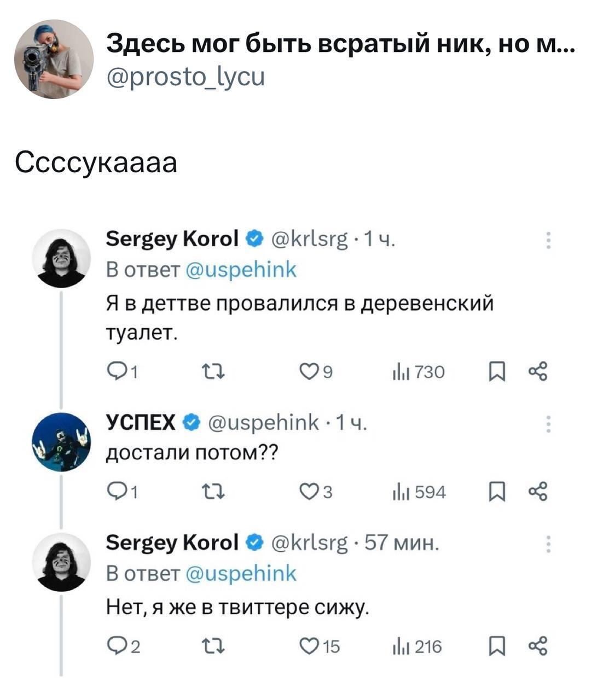Open more options on УСПЕХ tweet

point(548,424)
